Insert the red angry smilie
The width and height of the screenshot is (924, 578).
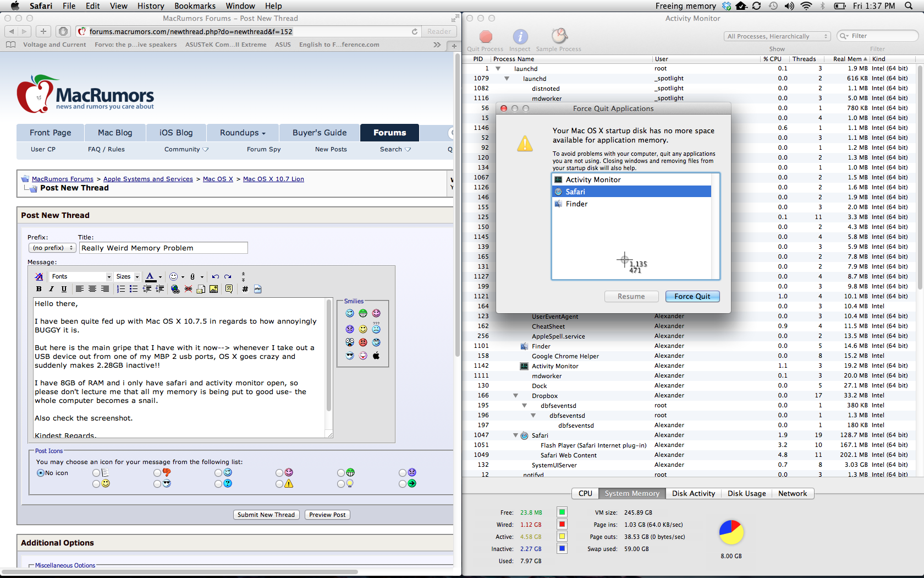pyautogui.click(x=363, y=342)
